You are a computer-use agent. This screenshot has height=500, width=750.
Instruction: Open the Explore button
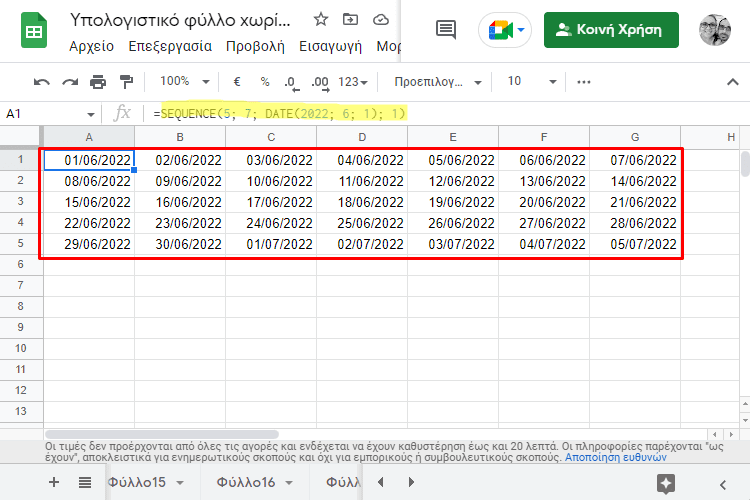[666, 484]
